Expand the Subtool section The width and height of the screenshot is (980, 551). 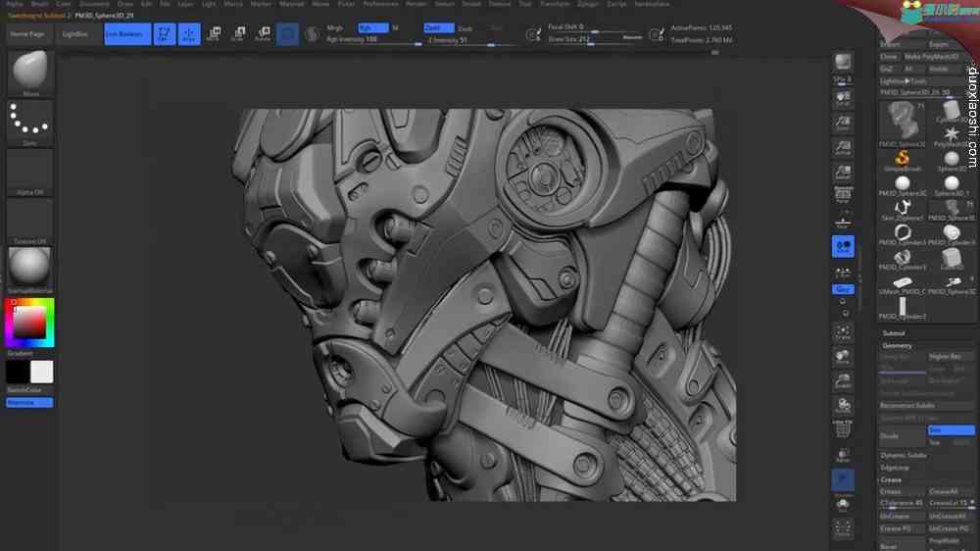894,333
